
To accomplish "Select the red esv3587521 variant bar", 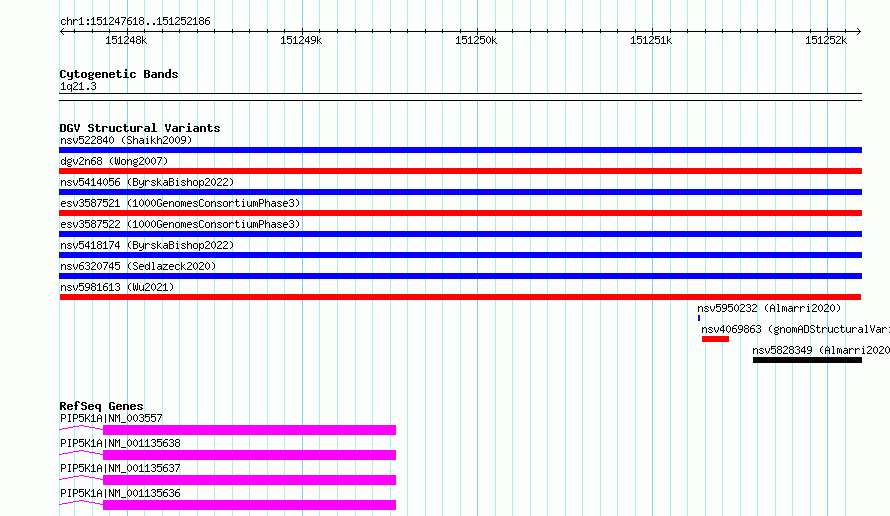I will click(x=460, y=213).
